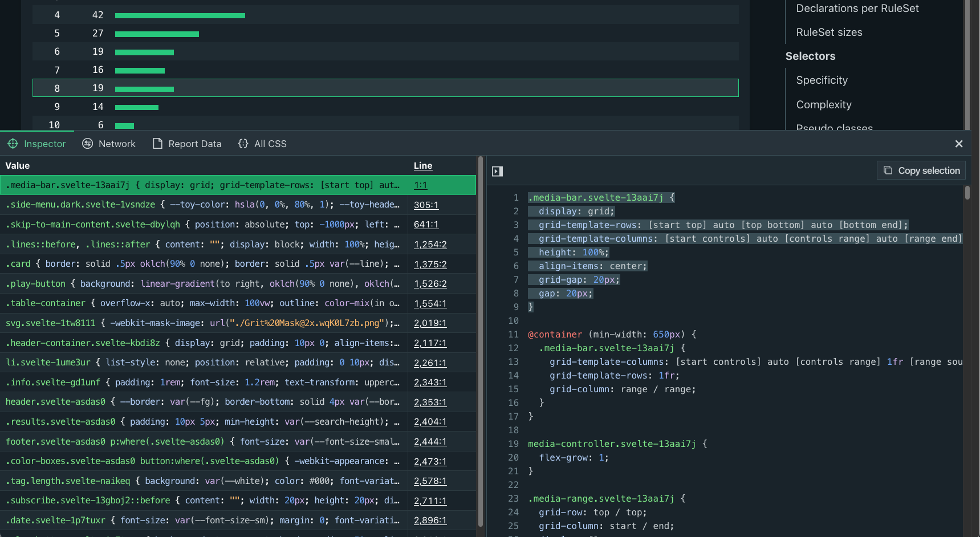Close the inspector panel with the X icon
Image resolution: width=980 pixels, height=537 pixels.
pos(959,144)
